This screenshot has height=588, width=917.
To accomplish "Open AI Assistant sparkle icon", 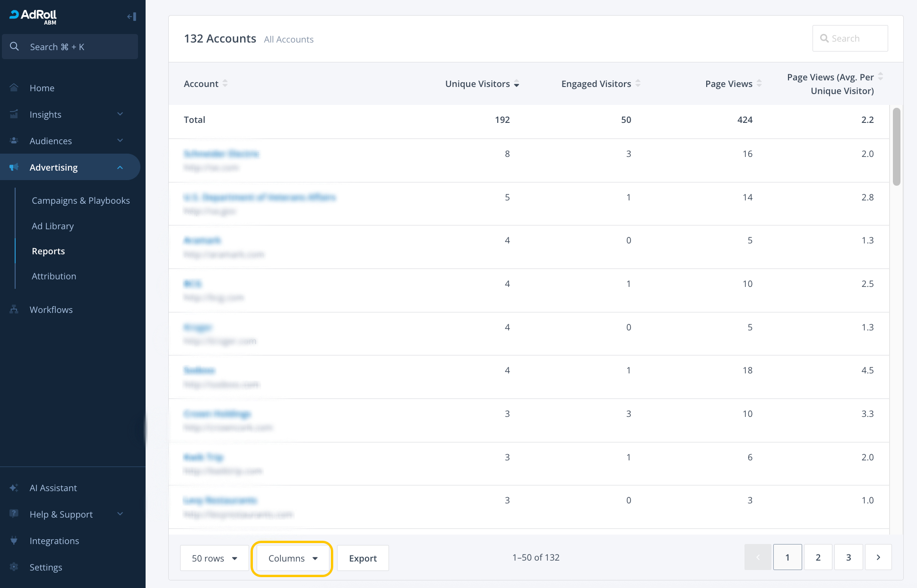I will tap(14, 488).
